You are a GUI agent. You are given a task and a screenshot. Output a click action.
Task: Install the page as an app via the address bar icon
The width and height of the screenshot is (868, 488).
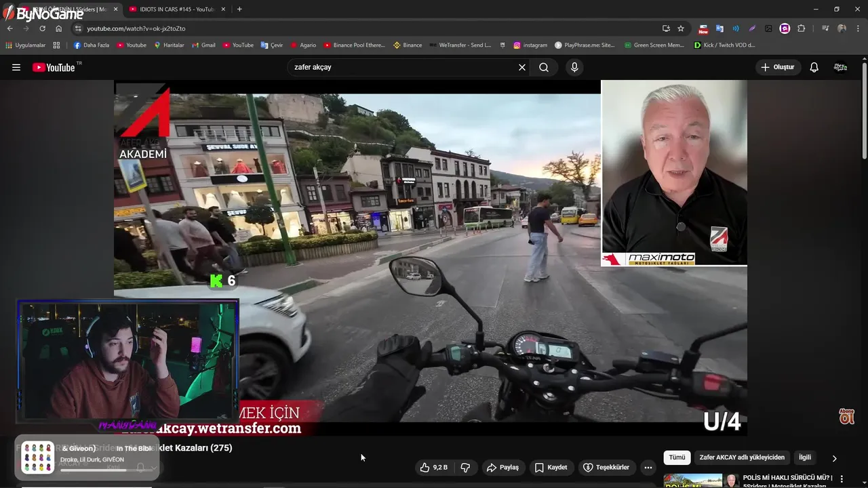(666, 28)
